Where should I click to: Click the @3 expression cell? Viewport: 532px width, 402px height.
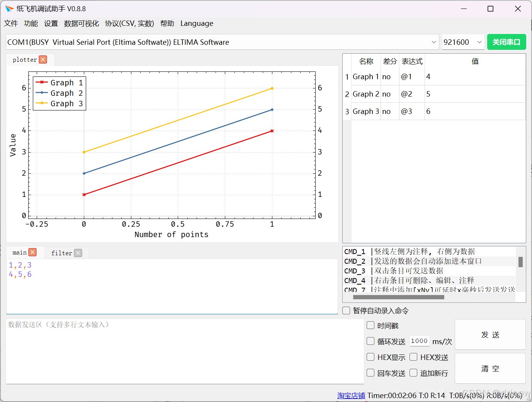[412, 111]
